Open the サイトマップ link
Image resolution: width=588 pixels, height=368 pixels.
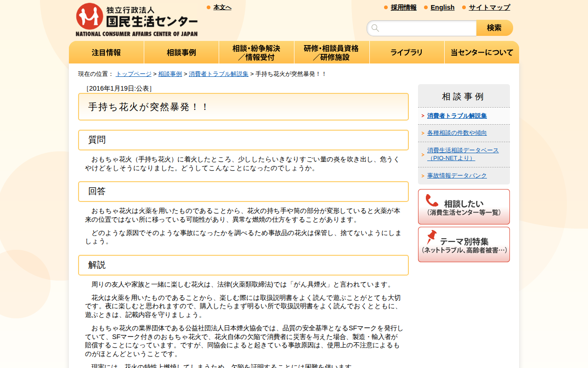pos(489,7)
